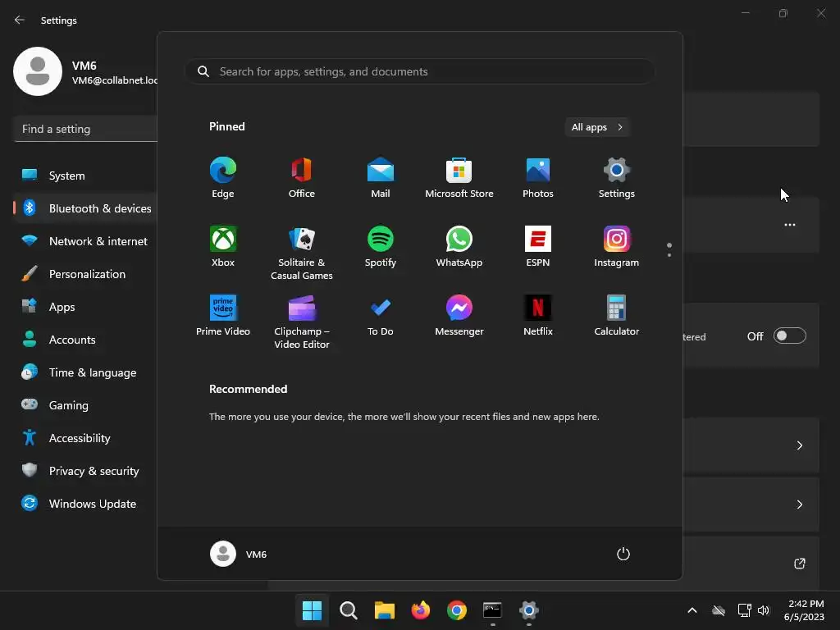Viewport: 840px width, 630px height.
Task: Open Privacy & security settings
Action: coord(85,471)
